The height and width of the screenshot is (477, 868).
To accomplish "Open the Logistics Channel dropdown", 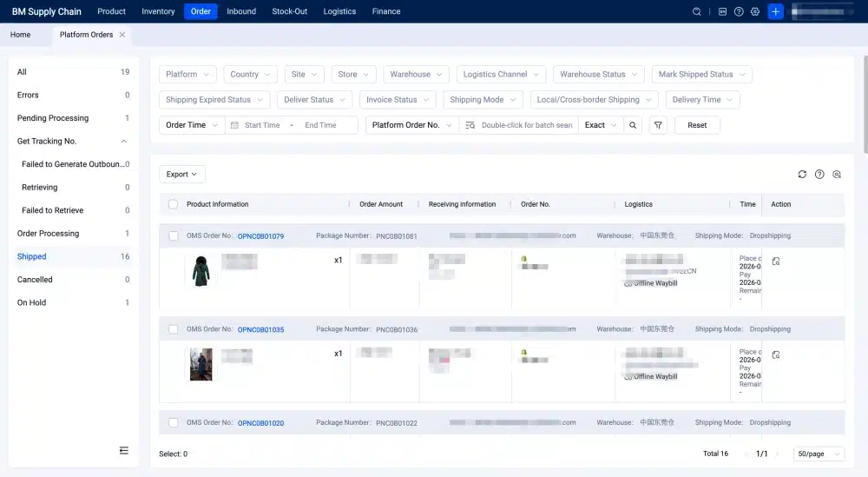I will [501, 74].
